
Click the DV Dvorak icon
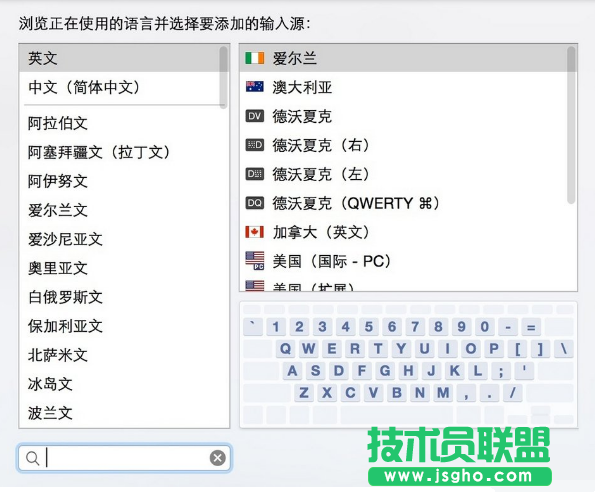click(255, 116)
